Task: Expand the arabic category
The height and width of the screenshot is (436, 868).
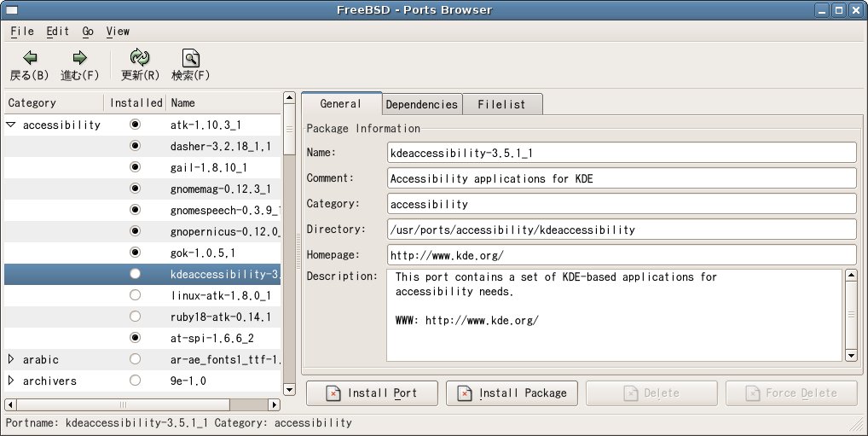Action: tap(10, 359)
